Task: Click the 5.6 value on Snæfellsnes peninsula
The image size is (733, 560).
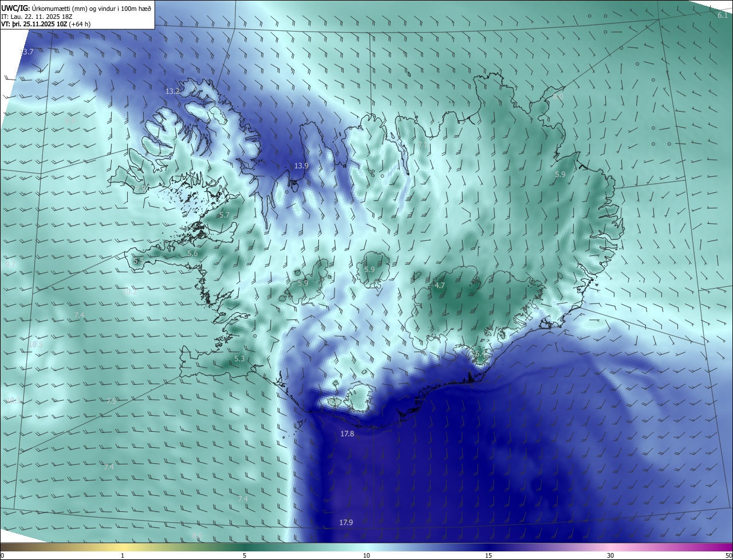Action: [192, 253]
